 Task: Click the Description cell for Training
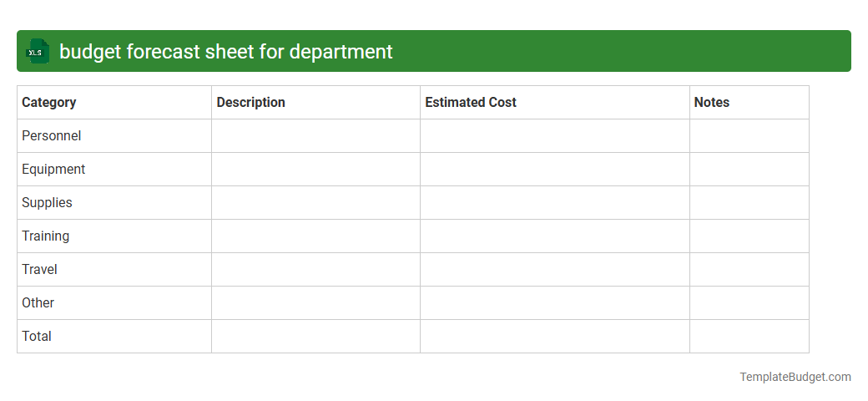point(315,236)
